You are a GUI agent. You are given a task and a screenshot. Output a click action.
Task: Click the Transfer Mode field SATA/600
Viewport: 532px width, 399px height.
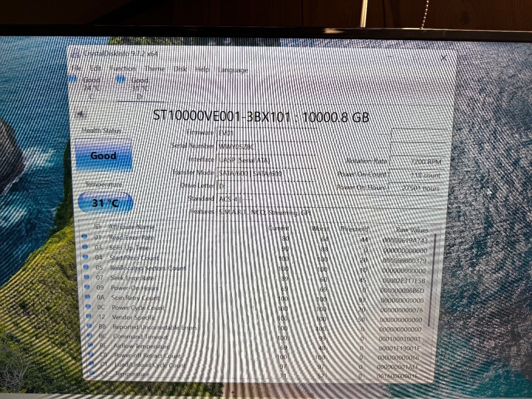[266, 173]
